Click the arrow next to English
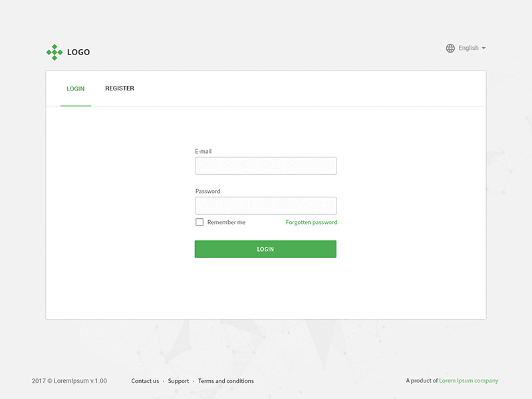The image size is (532, 399). click(485, 48)
